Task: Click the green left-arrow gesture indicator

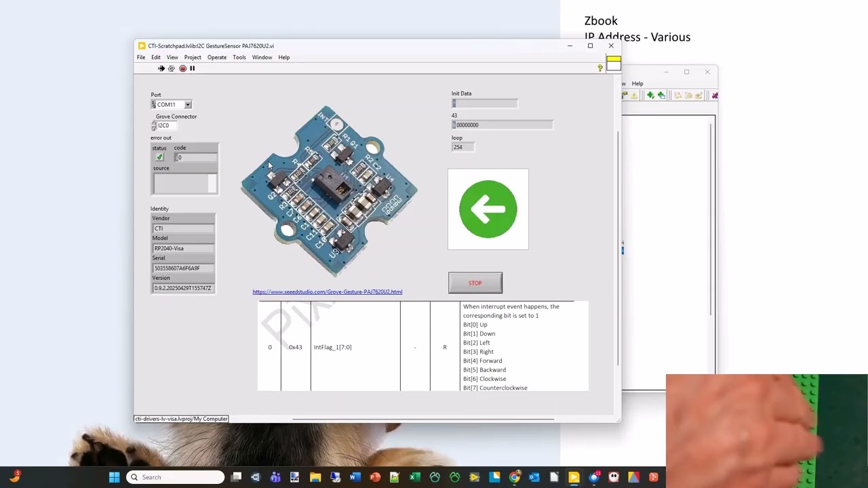Action: [x=488, y=209]
